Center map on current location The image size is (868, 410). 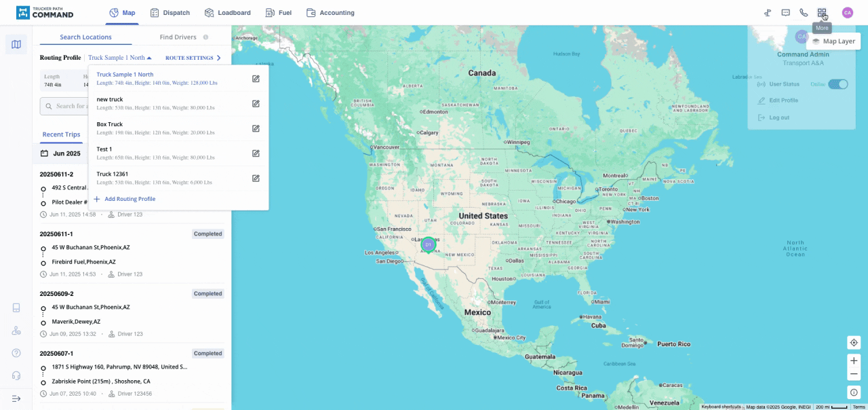[854, 343]
